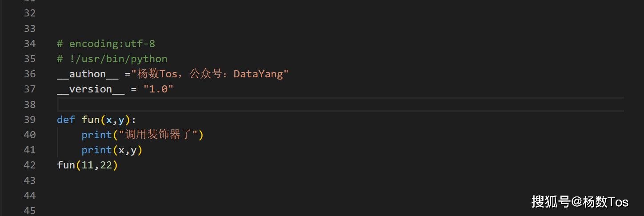Click line number 39 in the gutter
The image size is (644, 216).
(29, 120)
